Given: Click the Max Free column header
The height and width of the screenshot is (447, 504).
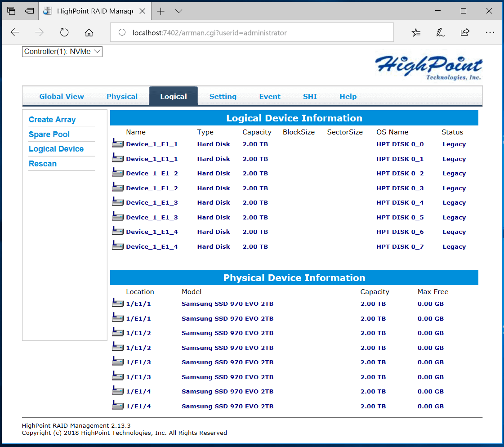Looking at the screenshot, I should coord(433,292).
